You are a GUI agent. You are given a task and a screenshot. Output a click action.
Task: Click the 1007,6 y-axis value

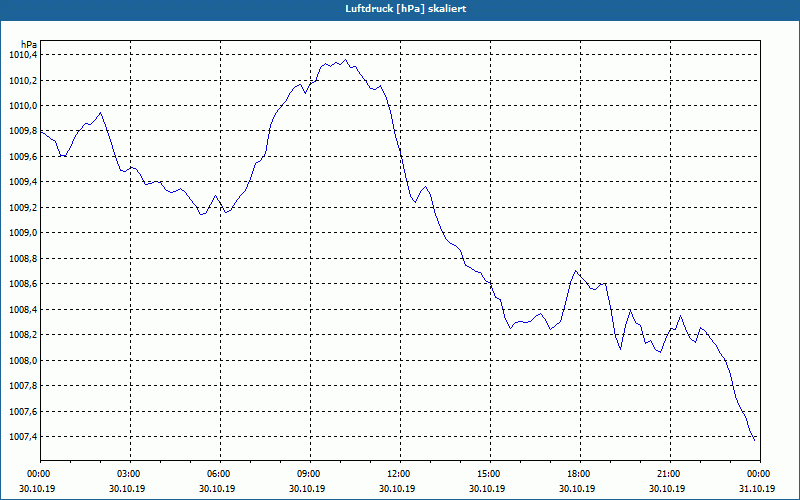coord(23,412)
